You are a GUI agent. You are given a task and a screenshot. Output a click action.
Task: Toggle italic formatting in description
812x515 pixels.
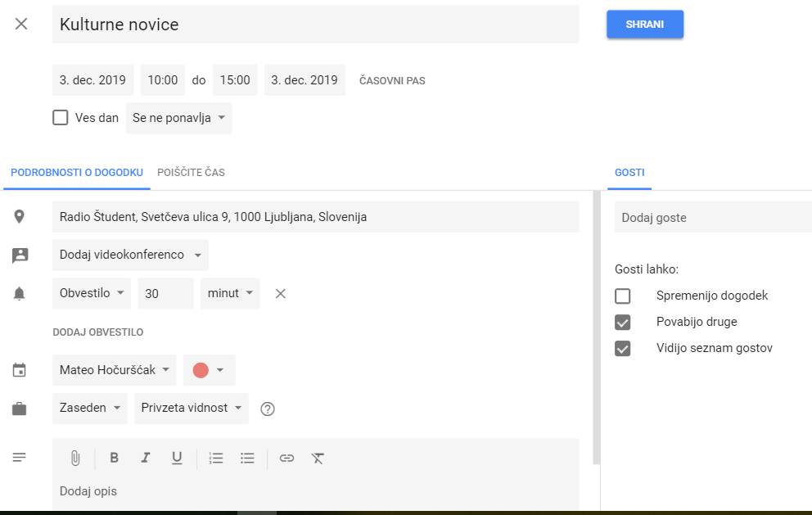click(146, 459)
